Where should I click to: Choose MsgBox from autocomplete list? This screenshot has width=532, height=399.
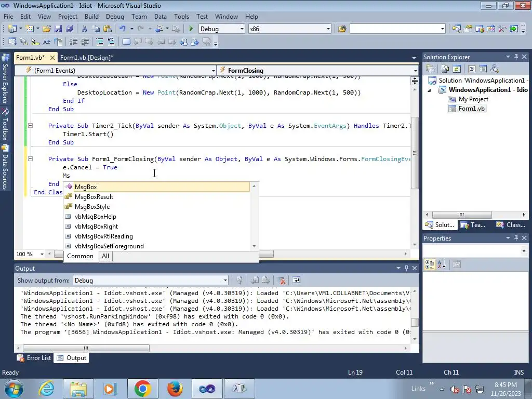point(157,187)
